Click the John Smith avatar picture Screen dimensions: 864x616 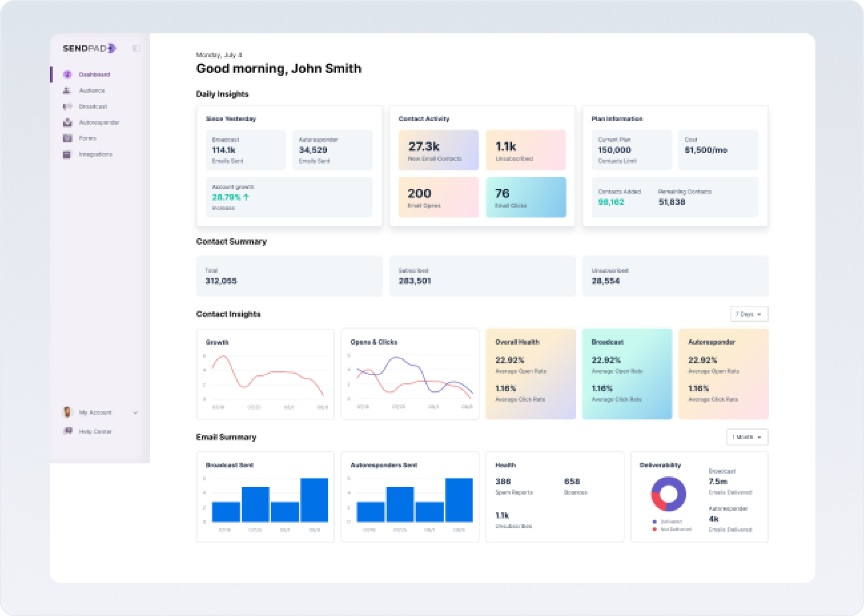coord(67,412)
